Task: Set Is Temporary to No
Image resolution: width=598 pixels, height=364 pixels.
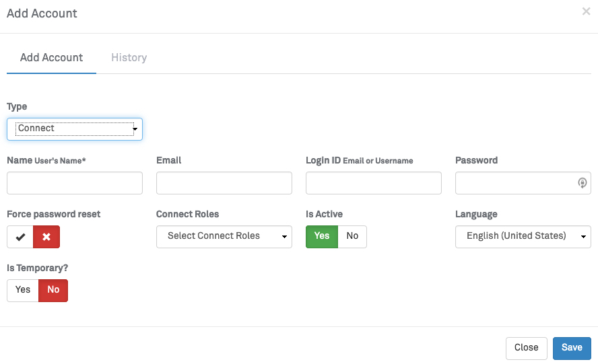Action: pos(53,290)
